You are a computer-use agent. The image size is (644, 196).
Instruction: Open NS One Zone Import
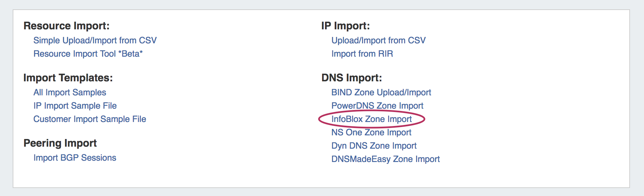371,132
